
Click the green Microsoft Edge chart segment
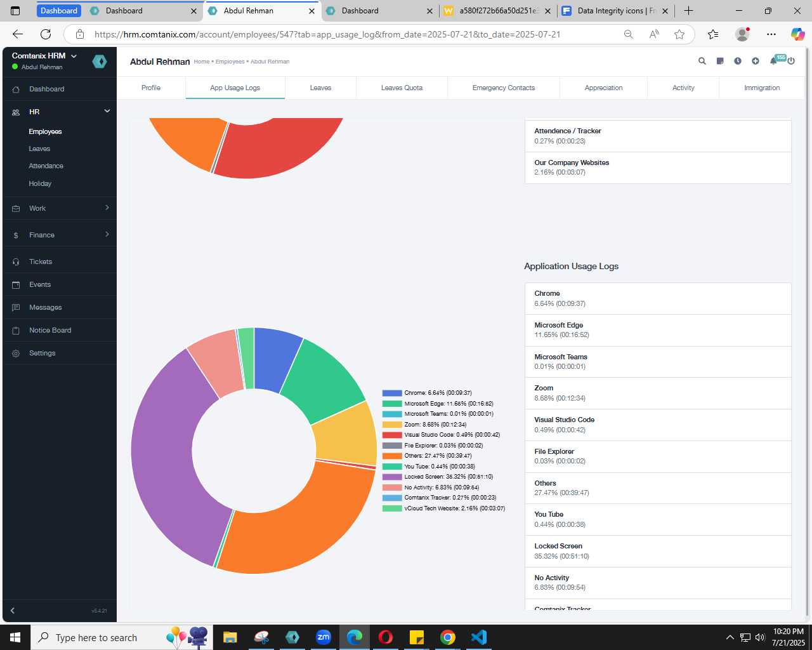pyautogui.click(x=324, y=381)
